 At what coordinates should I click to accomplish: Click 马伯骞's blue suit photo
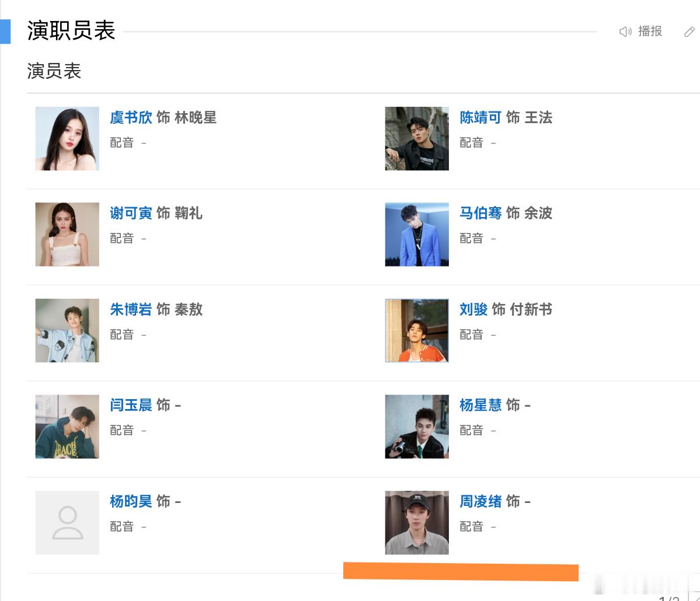pos(417,234)
